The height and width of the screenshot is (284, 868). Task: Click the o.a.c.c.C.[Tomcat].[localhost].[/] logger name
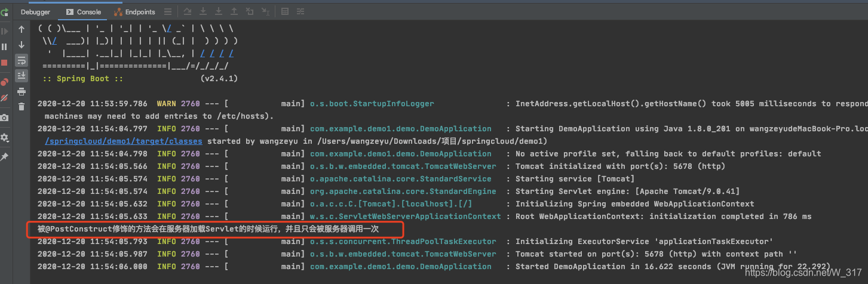[391, 204]
